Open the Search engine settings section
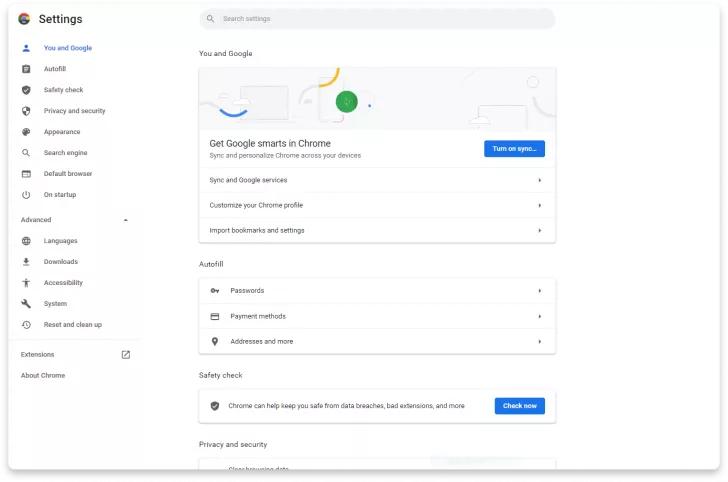Image resolution: width=728 pixels, height=482 pixels. pos(65,153)
